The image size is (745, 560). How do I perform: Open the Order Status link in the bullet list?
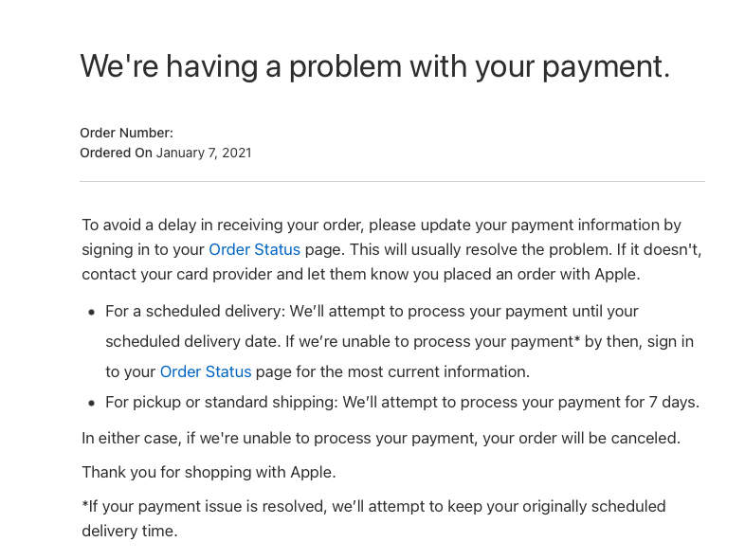(x=206, y=371)
